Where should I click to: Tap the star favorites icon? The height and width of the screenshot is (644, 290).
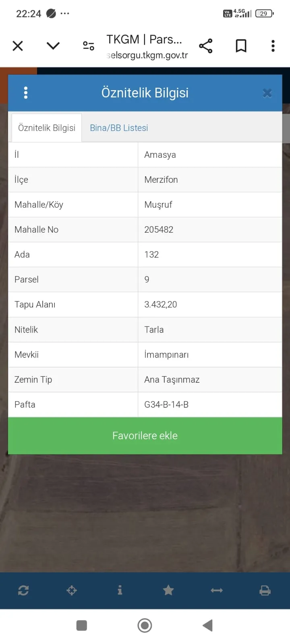(x=168, y=590)
